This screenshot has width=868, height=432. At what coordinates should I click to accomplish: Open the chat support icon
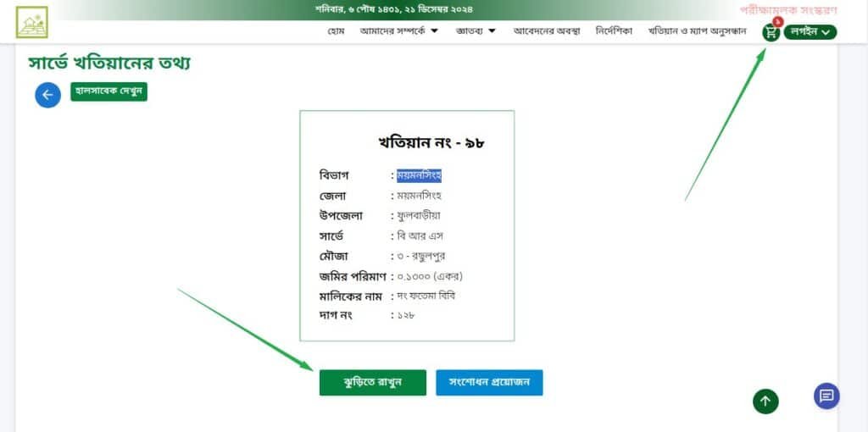click(x=826, y=396)
